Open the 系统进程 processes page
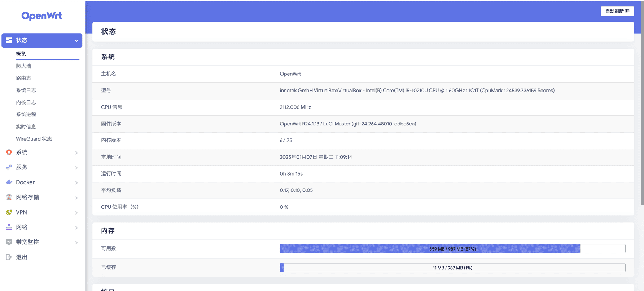 [x=26, y=114]
